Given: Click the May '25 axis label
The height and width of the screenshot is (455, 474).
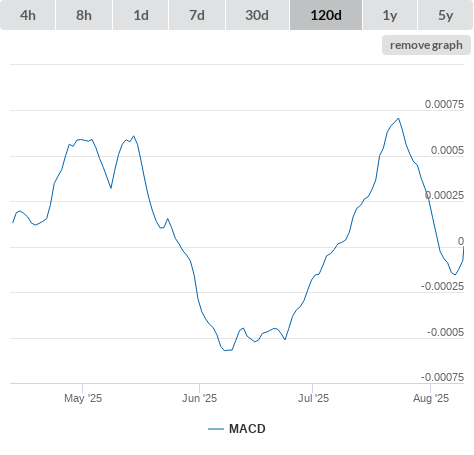Looking at the screenshot, I should coord(83,398).
